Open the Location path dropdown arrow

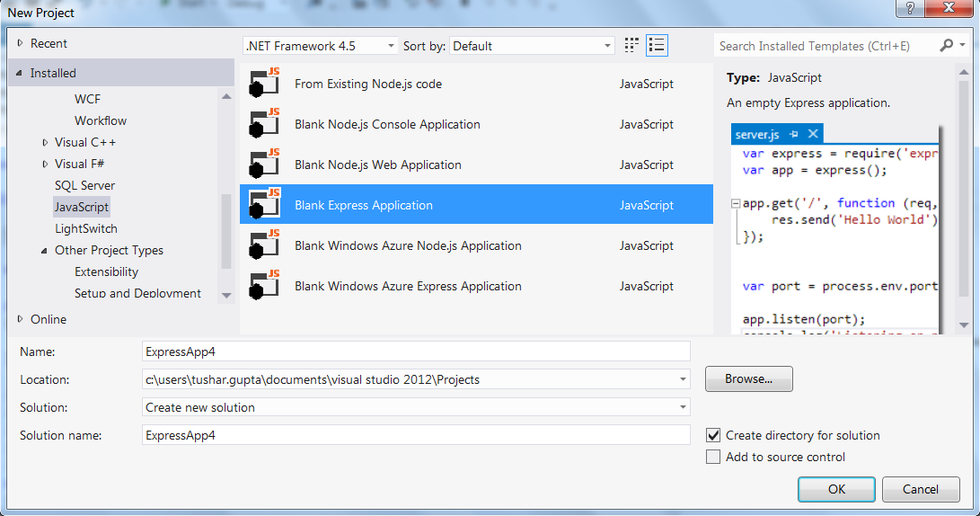pyautogui.click(x=683, y=379)
